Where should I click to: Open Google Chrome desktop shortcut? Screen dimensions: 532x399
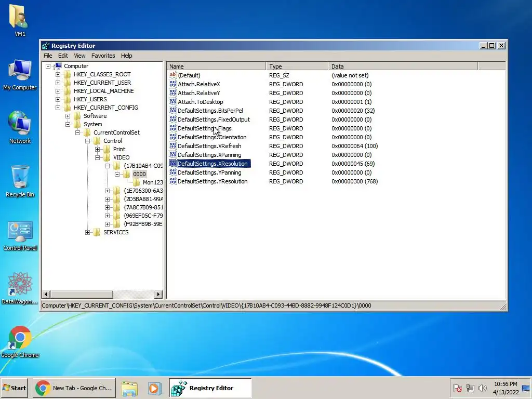pos(20,342)
